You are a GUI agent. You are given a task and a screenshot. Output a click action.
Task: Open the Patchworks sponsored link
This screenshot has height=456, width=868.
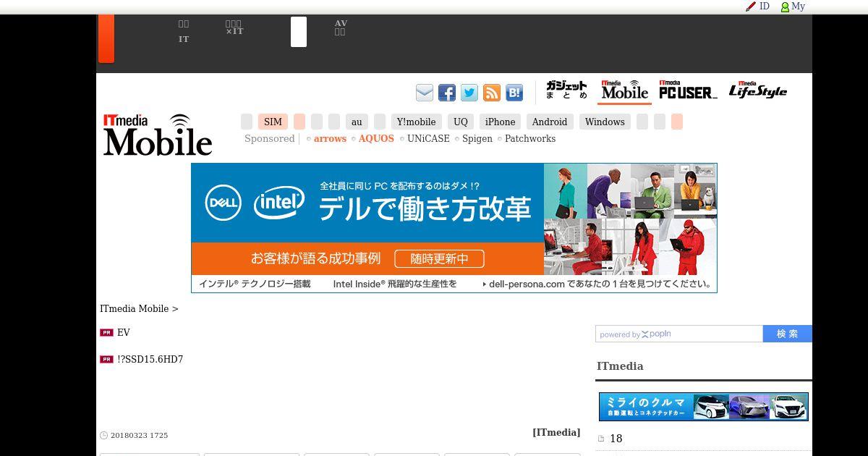click(x=530, y=138)
